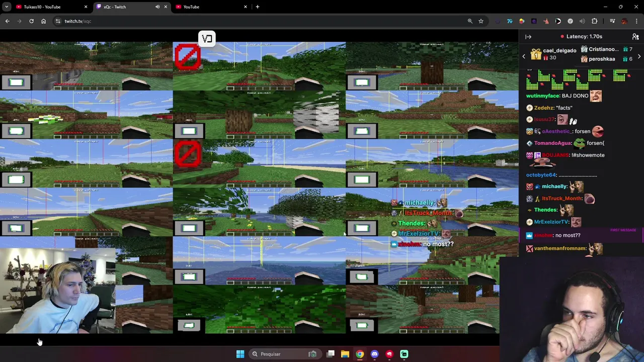Open the chat community users list icon
644x362 pixels.
point(635,37)
